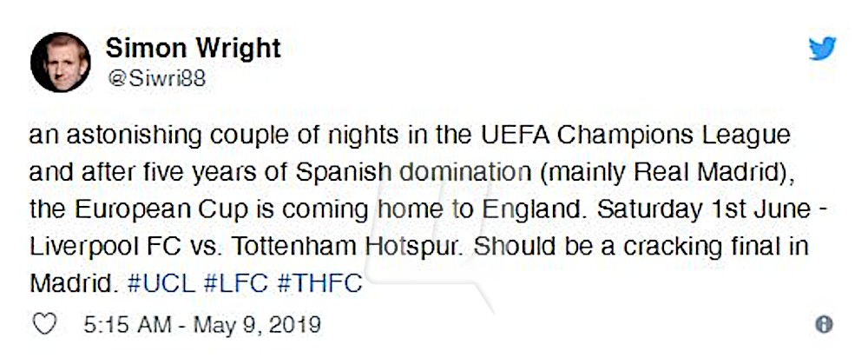Like the tweet with the heart icon
Screen dimensions: 868x358
[44, 324]
